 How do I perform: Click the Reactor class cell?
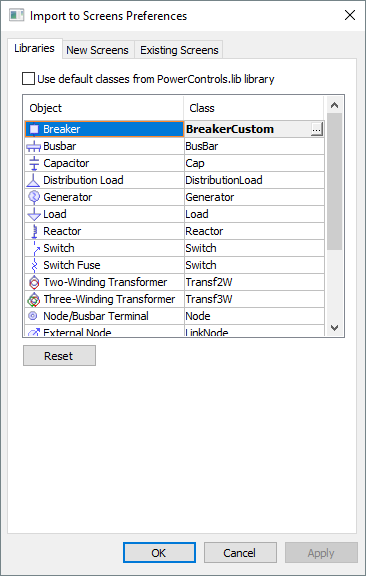[x=254, y=231]
